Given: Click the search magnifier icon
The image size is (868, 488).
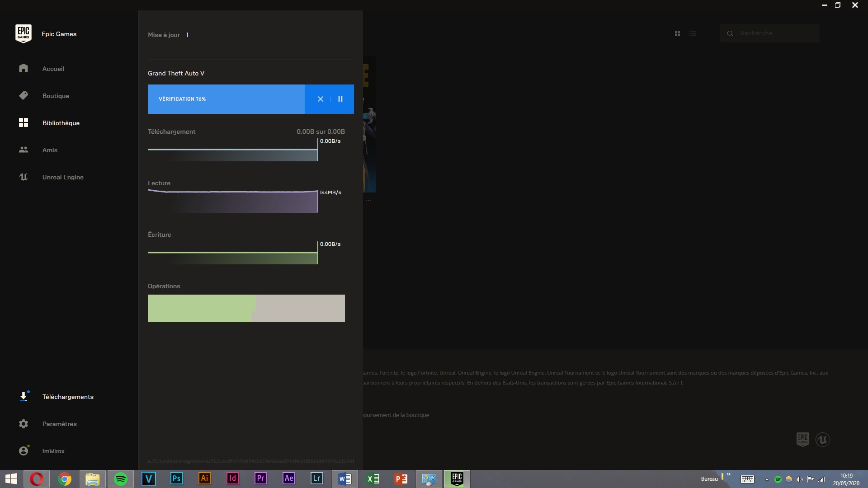Looking at the screenshot, I should click(730, 33).
